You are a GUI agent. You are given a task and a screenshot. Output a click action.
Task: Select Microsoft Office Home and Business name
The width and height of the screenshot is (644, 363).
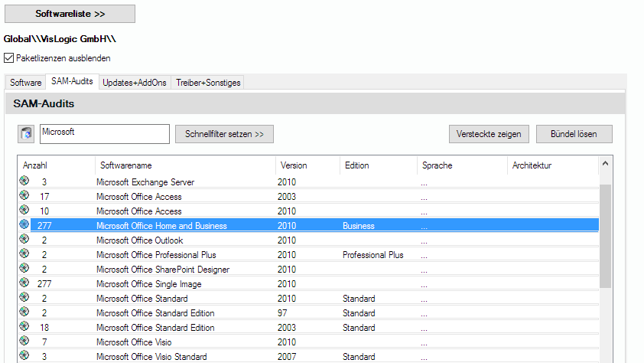(x=161, y=226)
